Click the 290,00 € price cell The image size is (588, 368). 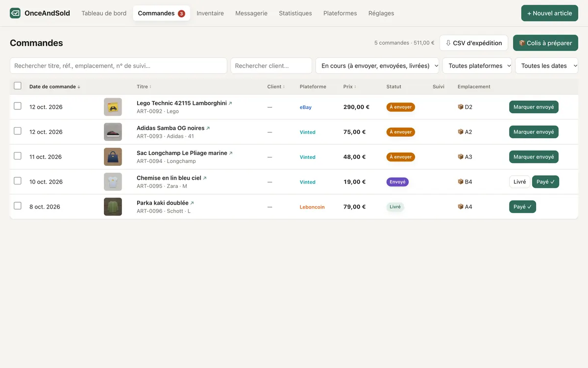click(356, 107)
